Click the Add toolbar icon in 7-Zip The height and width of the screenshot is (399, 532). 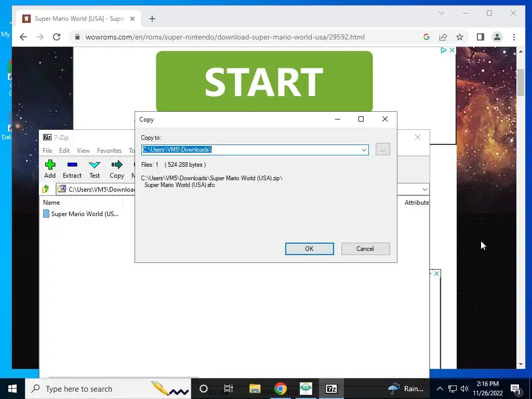[x=50, y=169]
